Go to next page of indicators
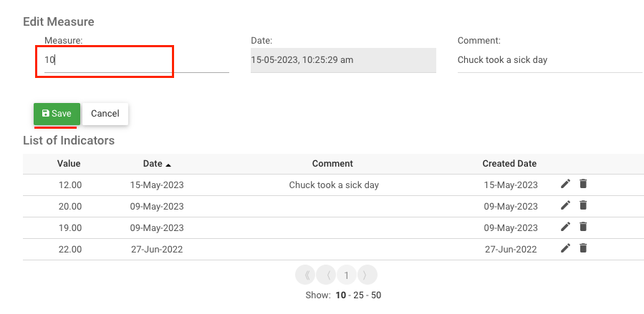The width and height of the screenshot is (644, 314). (x=366, y=275)
